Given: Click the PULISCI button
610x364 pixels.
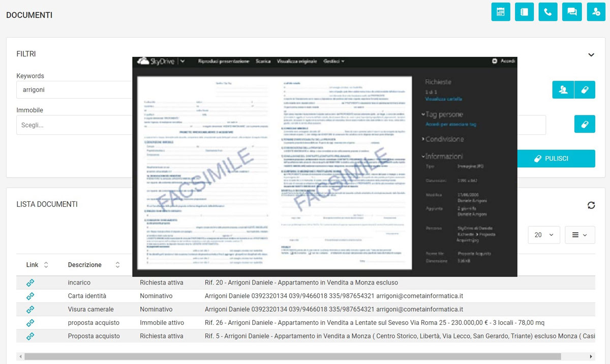Looking at the screenshot, I should point(556,158).
